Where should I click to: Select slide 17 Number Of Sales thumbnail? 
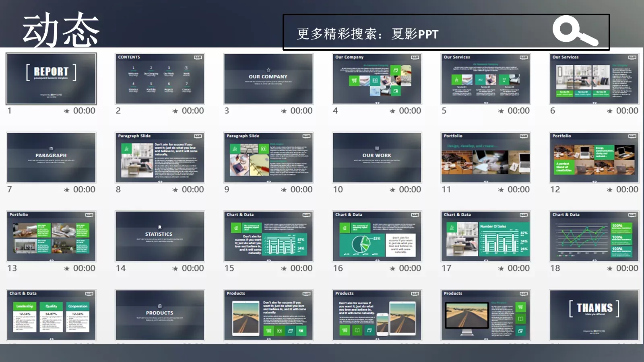[x=486, y=236]
